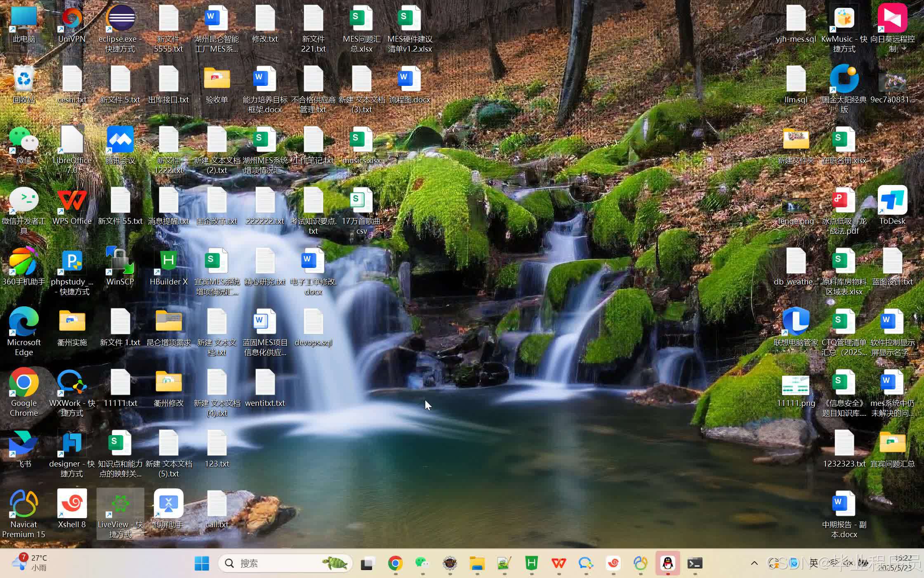Select the WinSCP desktop icon

tap(120, 261)
